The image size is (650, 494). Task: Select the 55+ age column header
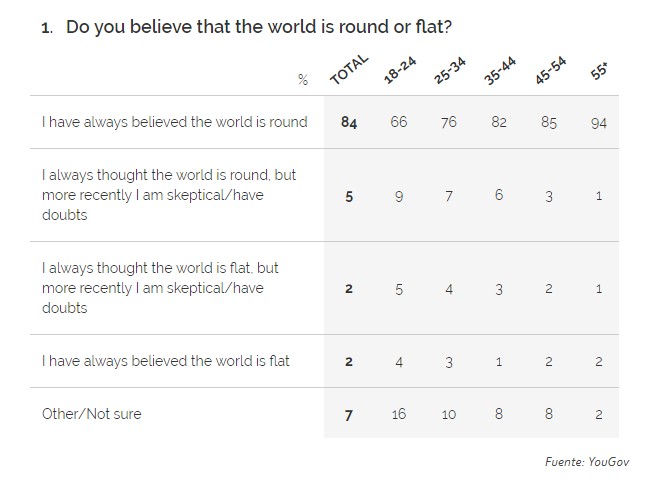[x=599, y=76]
